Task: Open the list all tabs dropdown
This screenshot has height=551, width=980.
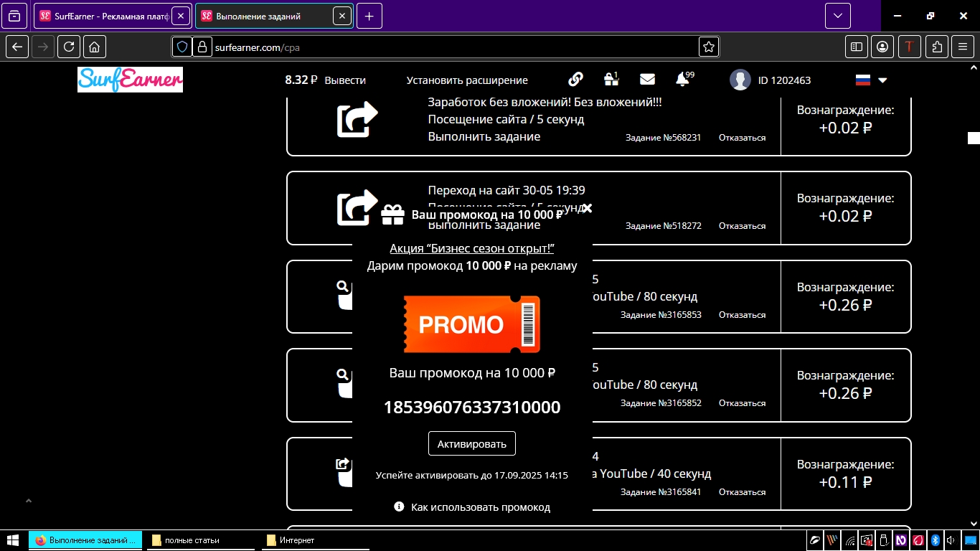Action: coord(837,16)
